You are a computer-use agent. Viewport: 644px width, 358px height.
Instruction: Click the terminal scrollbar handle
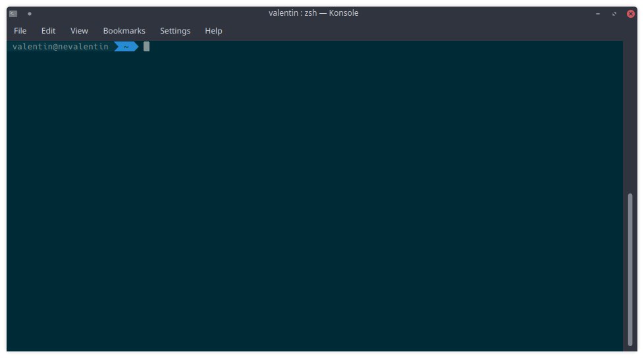[x=630, y=270]
